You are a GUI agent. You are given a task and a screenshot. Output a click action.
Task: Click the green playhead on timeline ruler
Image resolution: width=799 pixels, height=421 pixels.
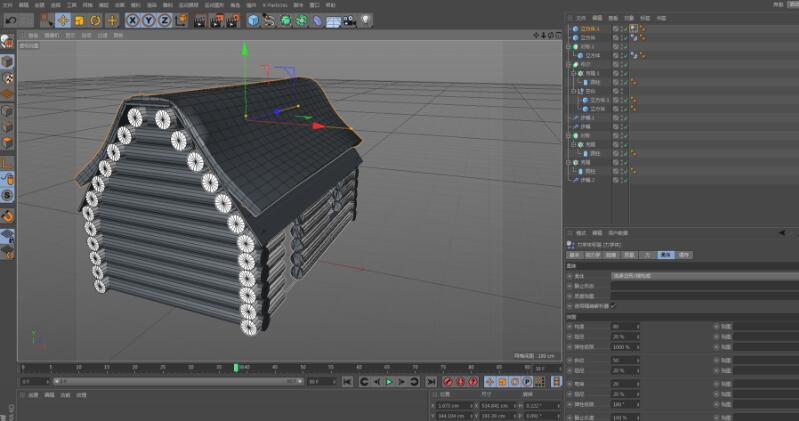point(236,367)
